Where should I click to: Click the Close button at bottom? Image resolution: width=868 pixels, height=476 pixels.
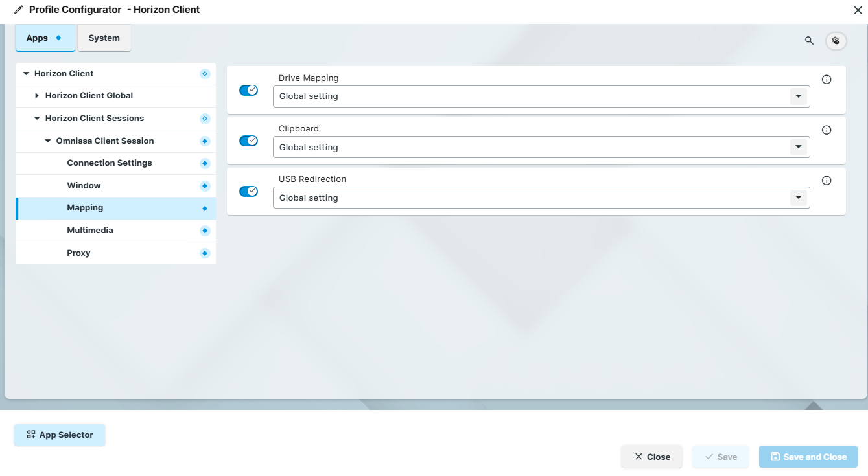tap(651, 457)
